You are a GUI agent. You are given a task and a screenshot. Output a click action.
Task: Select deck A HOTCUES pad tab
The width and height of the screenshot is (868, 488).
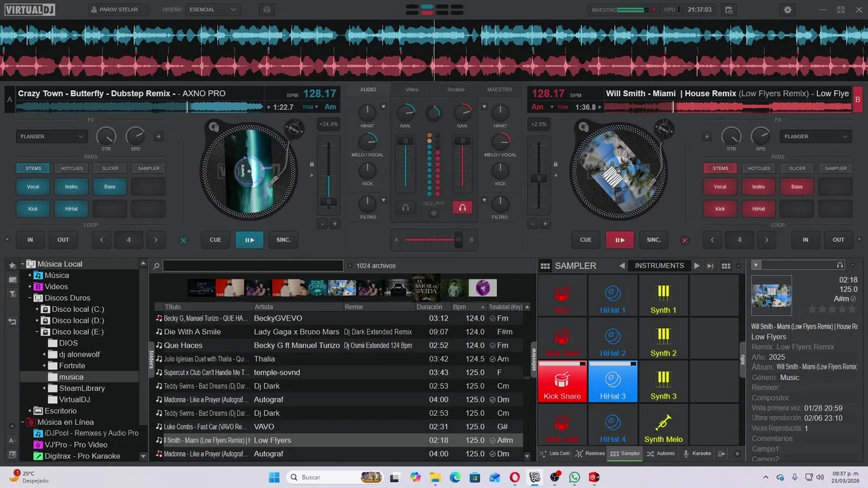point(71,168)
